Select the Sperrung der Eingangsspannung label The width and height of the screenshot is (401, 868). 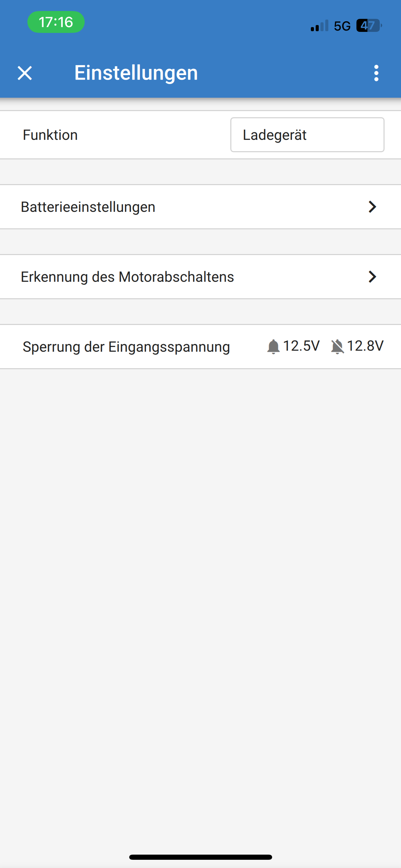[x=126, y=347]
